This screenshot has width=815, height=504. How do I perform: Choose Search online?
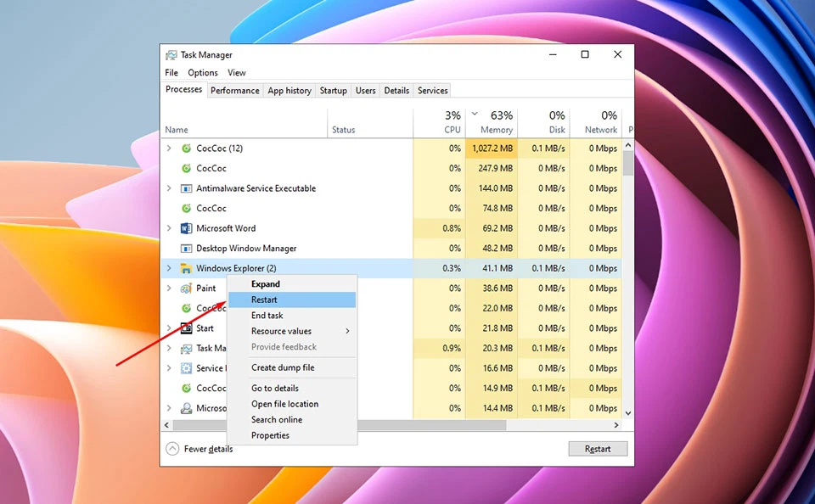(292, 419)
